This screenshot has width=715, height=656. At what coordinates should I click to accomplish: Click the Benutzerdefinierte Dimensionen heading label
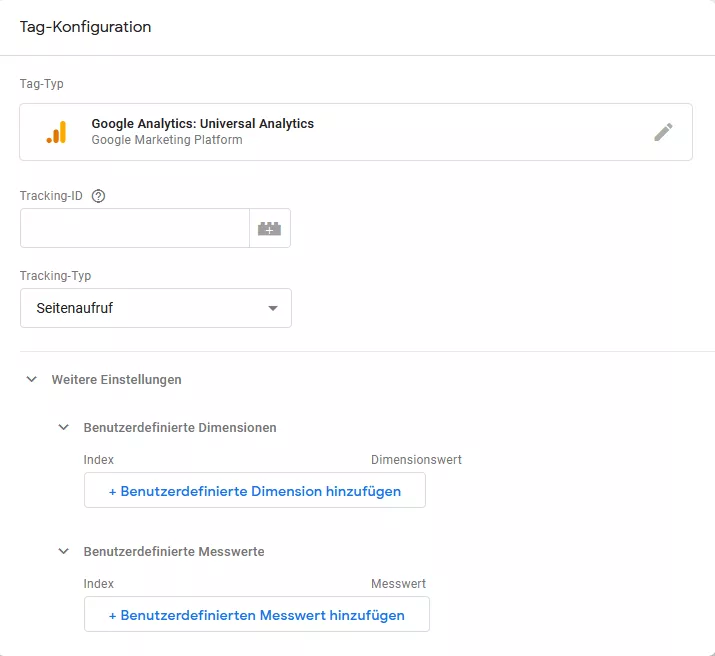click(180, 428)
